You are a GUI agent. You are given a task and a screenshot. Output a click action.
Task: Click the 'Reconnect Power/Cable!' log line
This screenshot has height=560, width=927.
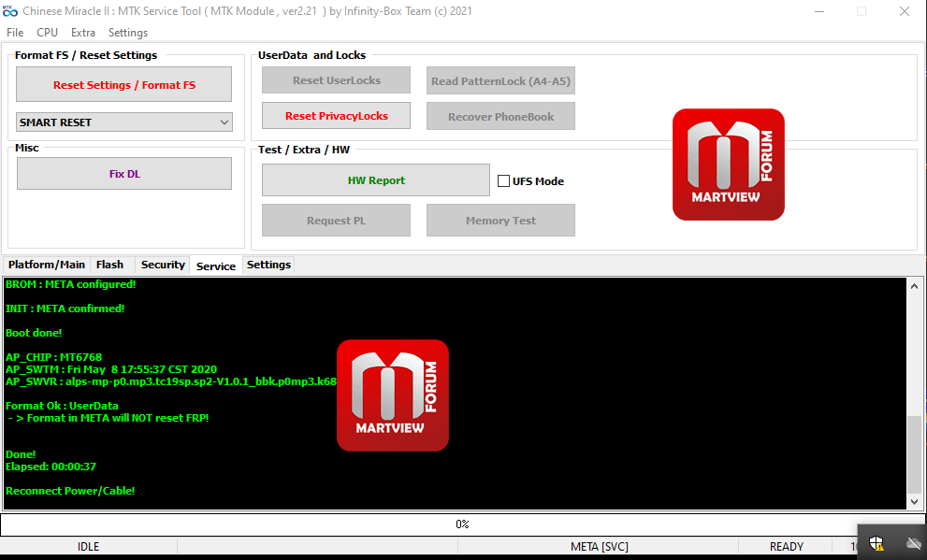coord(70,490)
